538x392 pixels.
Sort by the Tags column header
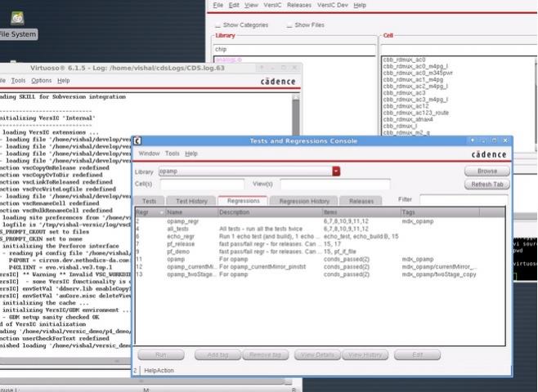pyautogui.click(x=440, y=212)
